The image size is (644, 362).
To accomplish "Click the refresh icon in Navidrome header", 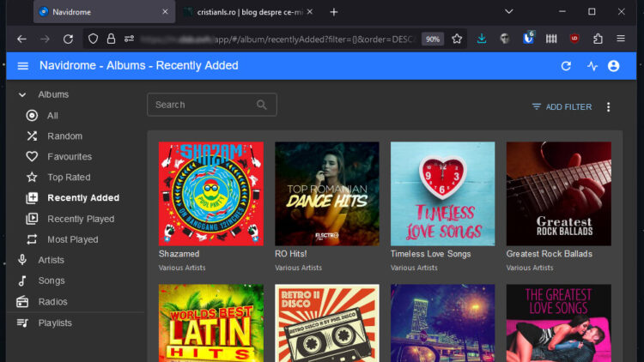I will tap(566, 66).
